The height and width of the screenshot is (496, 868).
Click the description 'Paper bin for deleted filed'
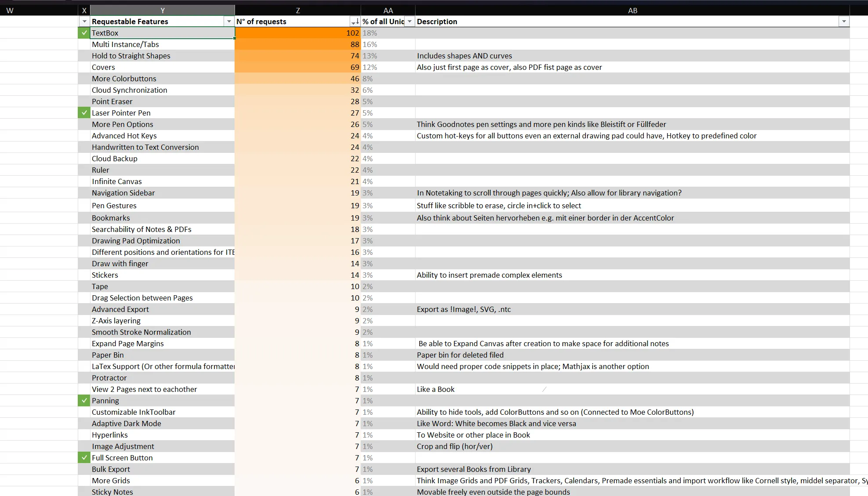coord(460,355)
